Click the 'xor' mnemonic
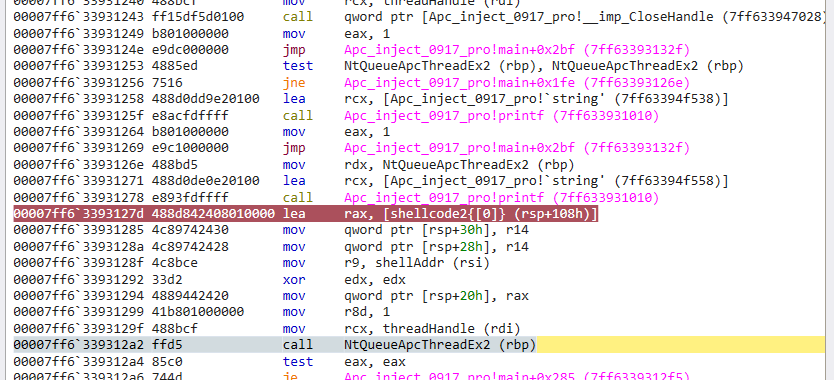 [294, 280]
